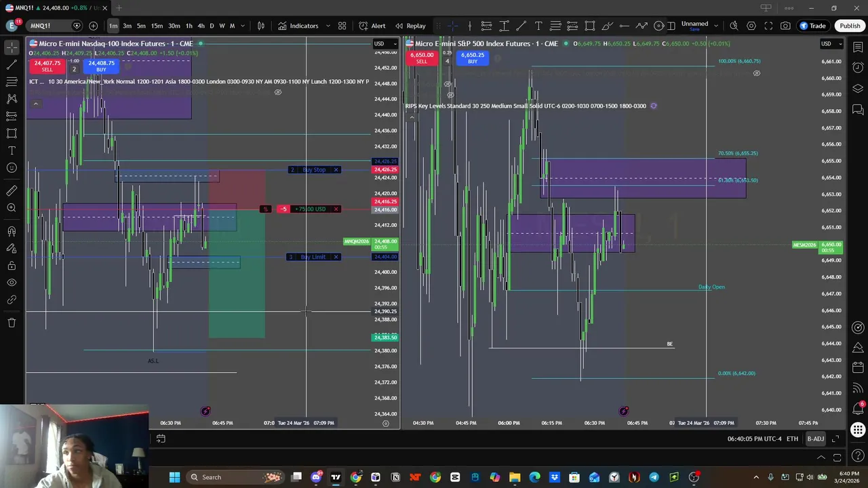Image resolution: width=868 pixels, height=488 pixels.
Task: Switch to the 5m timeframe
Action: (141, 26)
